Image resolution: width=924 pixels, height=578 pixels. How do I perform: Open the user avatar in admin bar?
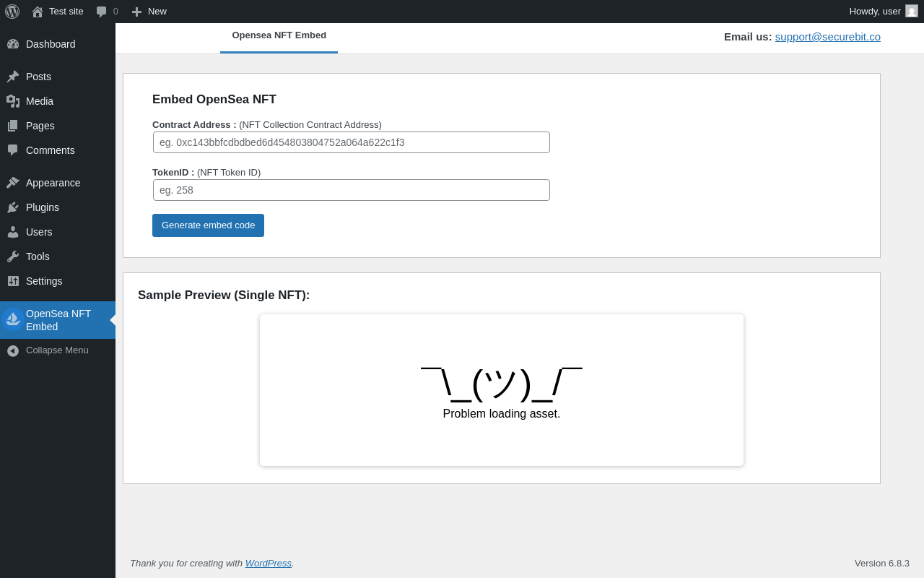point(912,11)
